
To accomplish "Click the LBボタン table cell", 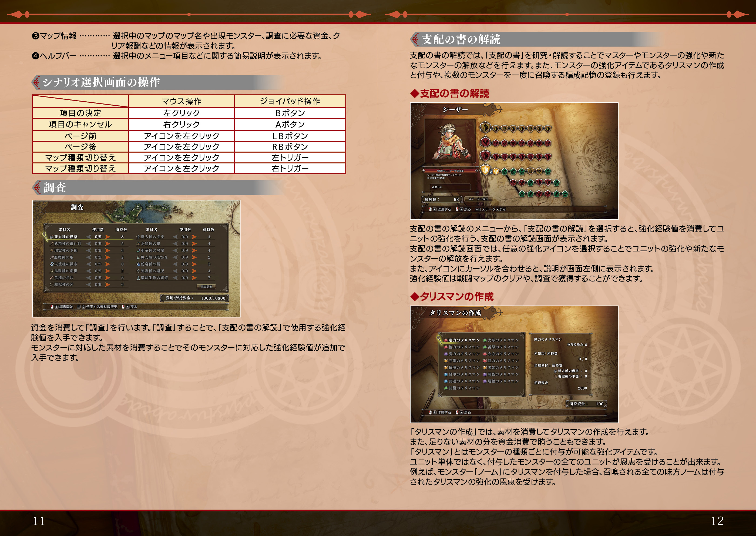I will tap(290, 136).
